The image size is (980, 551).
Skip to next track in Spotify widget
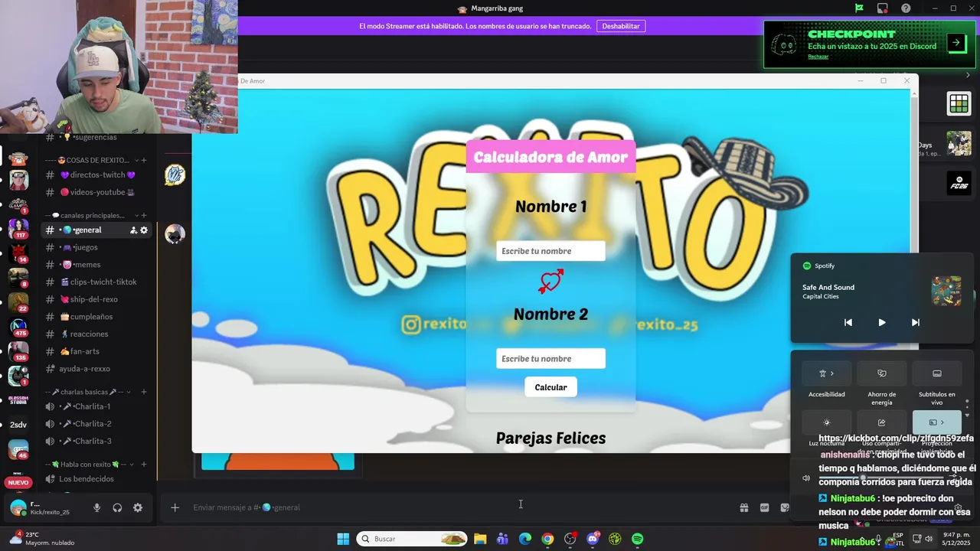(x=915, y=322)
